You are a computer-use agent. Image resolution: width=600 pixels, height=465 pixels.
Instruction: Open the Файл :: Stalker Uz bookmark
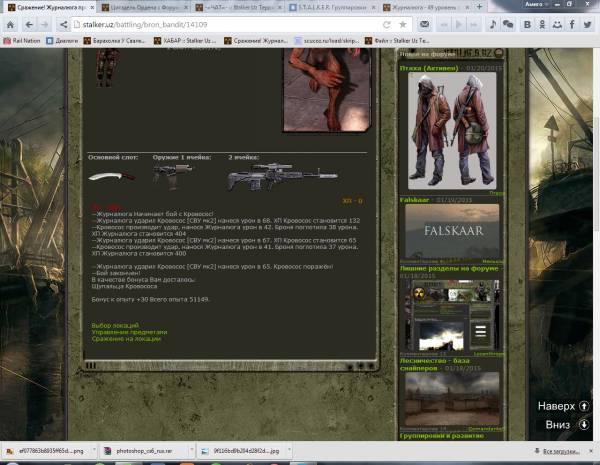(397, 41)
